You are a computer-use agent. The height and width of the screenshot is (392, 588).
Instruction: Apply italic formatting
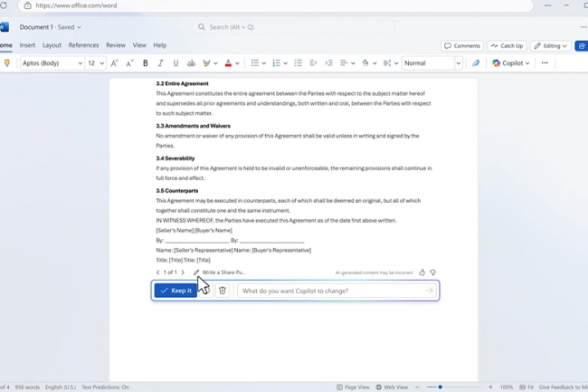tap(160, 63)
